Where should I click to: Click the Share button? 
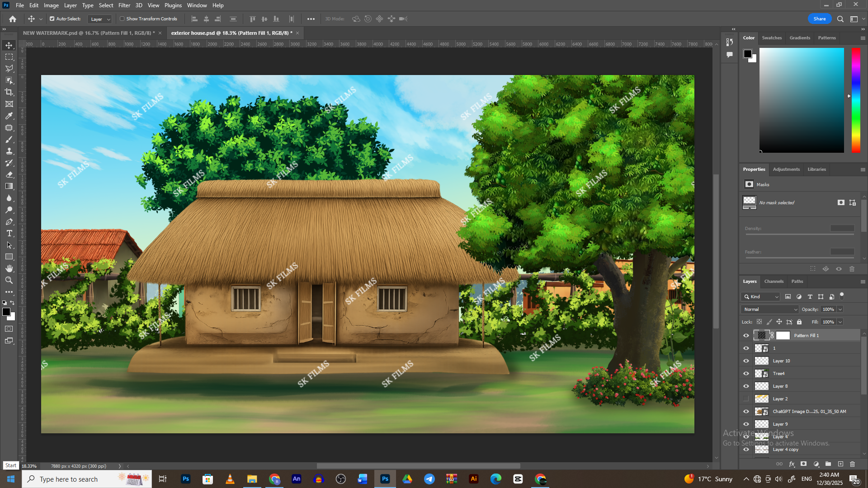[819, 19]
